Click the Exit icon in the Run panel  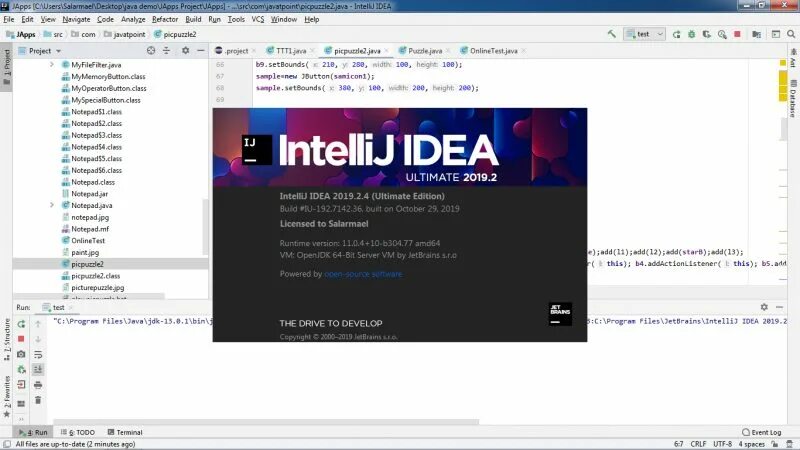[21, 385]
